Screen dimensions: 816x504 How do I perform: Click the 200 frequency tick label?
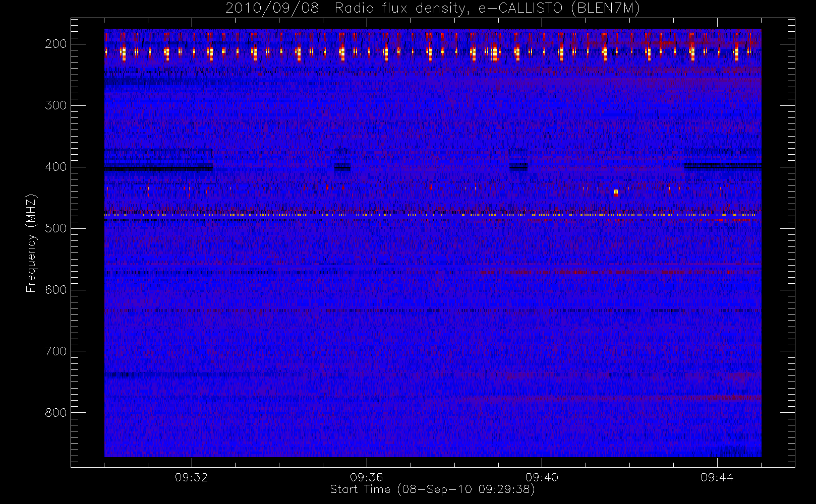pos(56,44)
